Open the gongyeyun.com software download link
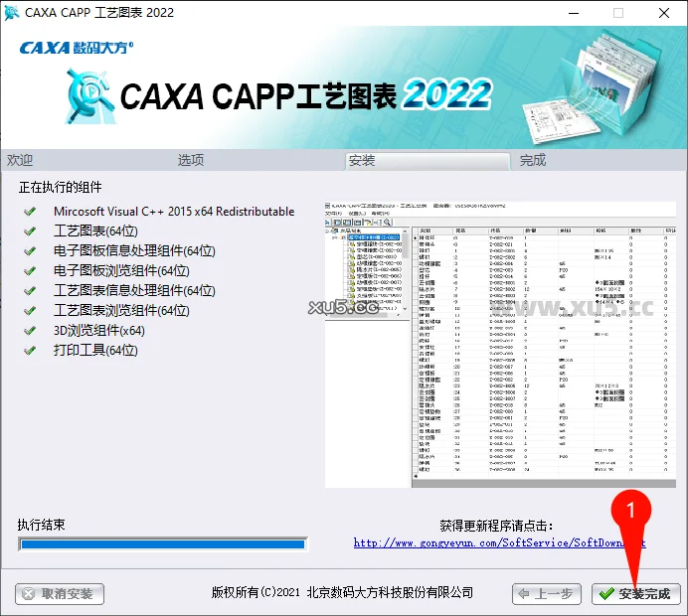688x616 pixels. pos(499,542)
